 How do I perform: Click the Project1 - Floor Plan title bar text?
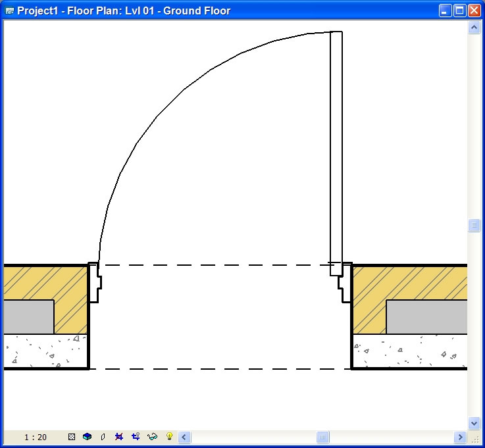pyautogui.click(x=124, y=11)
